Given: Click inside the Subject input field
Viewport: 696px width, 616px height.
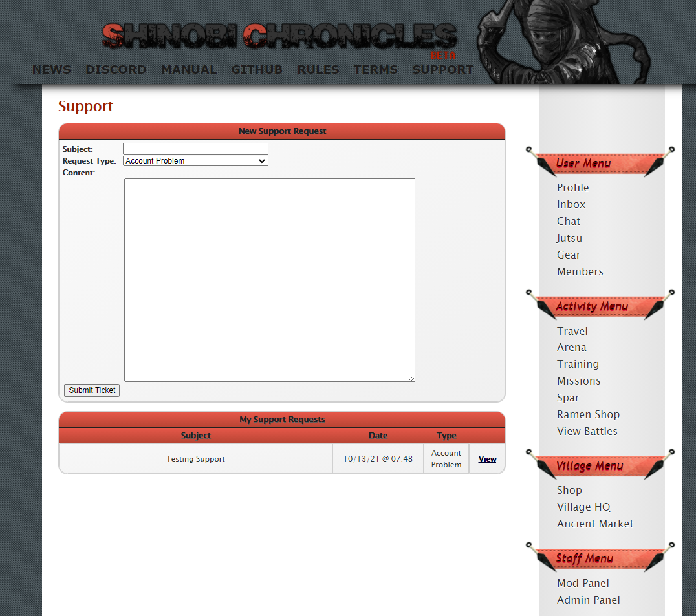Looking at the screenshot, I should (x=195, y=149).
